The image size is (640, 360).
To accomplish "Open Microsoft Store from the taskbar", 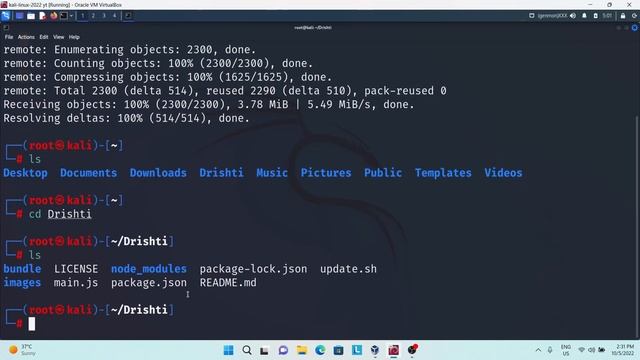I will [x=338, y=350].
